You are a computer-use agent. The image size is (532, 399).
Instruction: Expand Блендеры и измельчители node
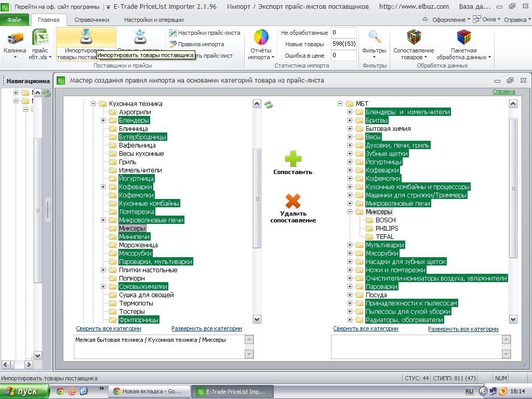[350, 112]
